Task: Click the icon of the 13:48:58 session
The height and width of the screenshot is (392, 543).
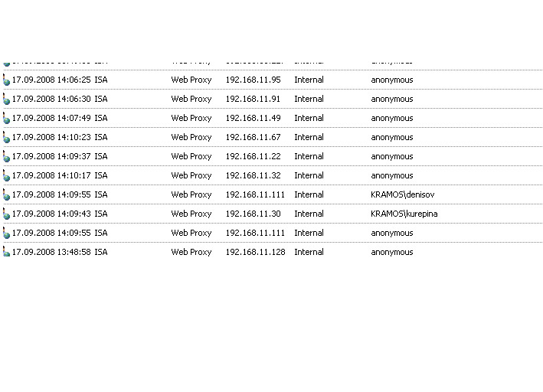Action: pyautogui.click(x=6, y=252)
